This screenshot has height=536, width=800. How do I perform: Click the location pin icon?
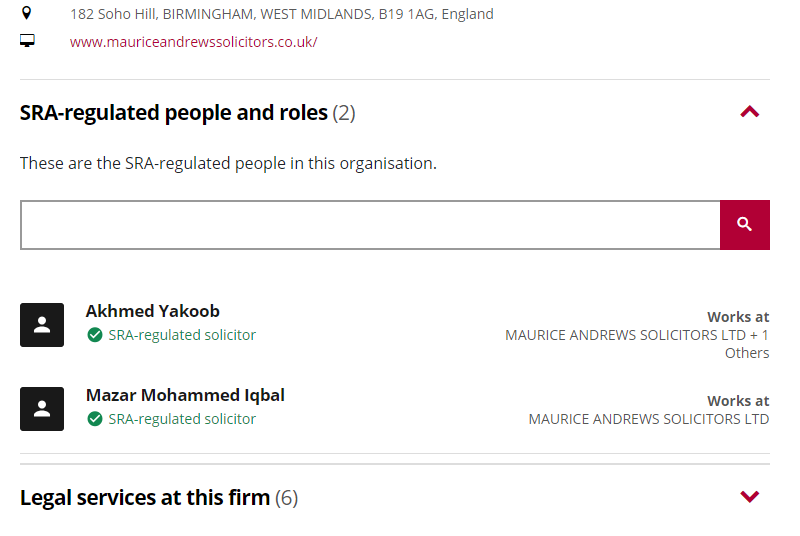27,13
